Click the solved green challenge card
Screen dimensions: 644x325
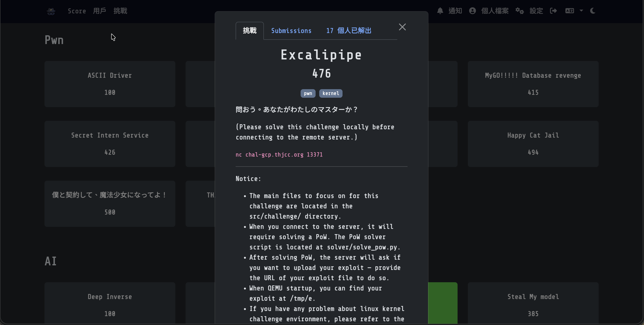pyautogui.click(x=443, y=303)
